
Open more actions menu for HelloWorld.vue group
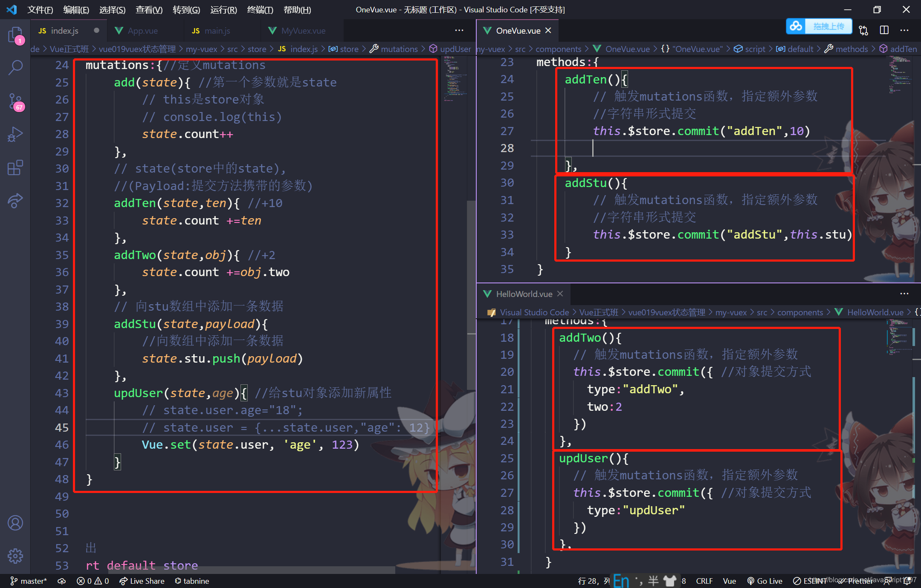904,294
